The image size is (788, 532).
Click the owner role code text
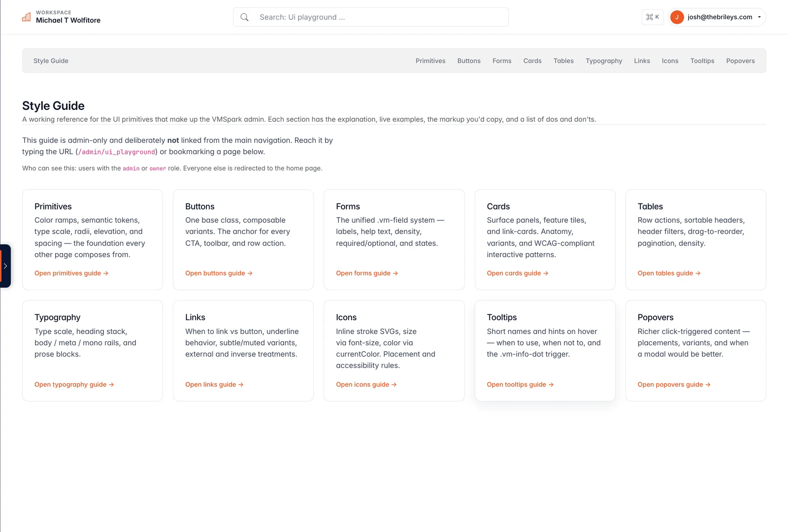click(158, 168)
